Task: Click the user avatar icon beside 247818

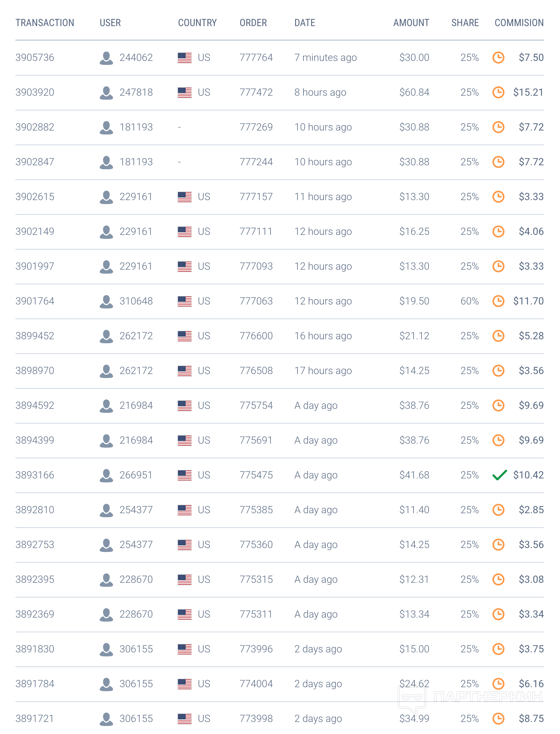Action: point(106,93)
